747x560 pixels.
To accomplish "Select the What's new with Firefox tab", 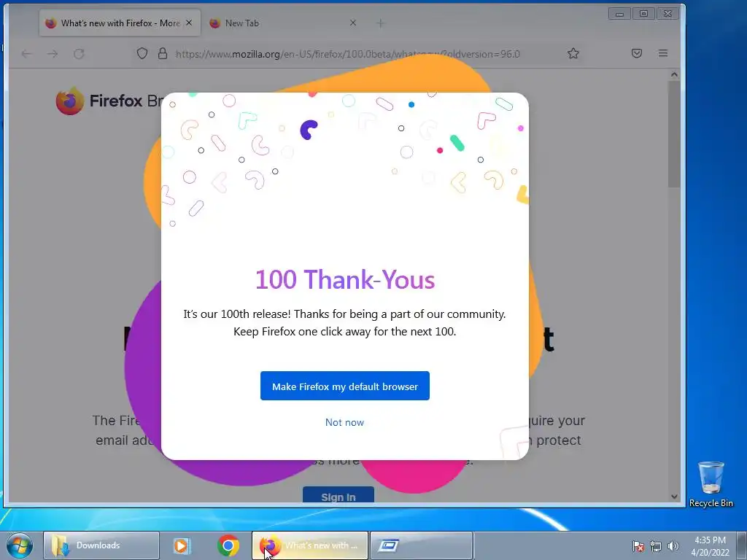I will click(120, 23).
